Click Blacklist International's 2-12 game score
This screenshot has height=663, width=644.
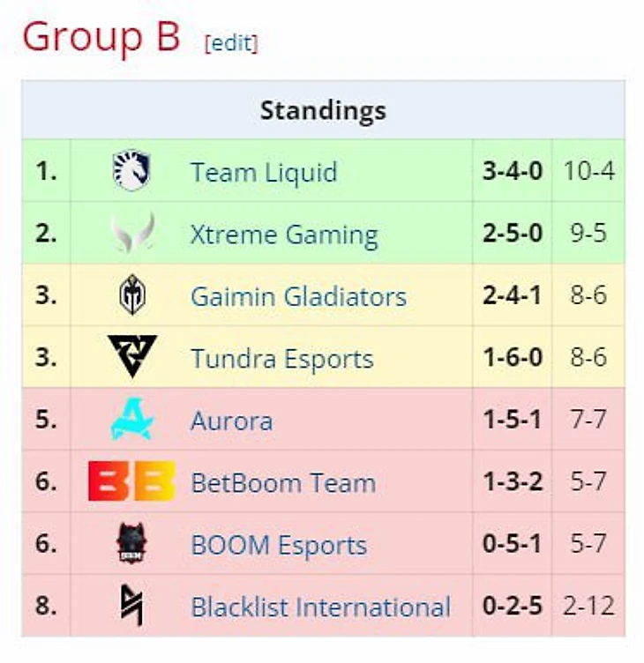pos(589,606)
